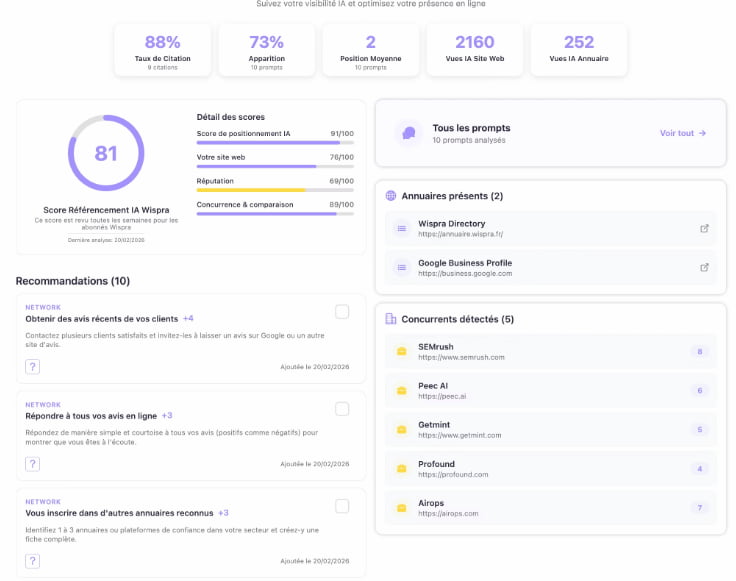Open help icon under Obtenir des avis récents
The height and width of the screenshot is (581, 736).
click(32, 367)
